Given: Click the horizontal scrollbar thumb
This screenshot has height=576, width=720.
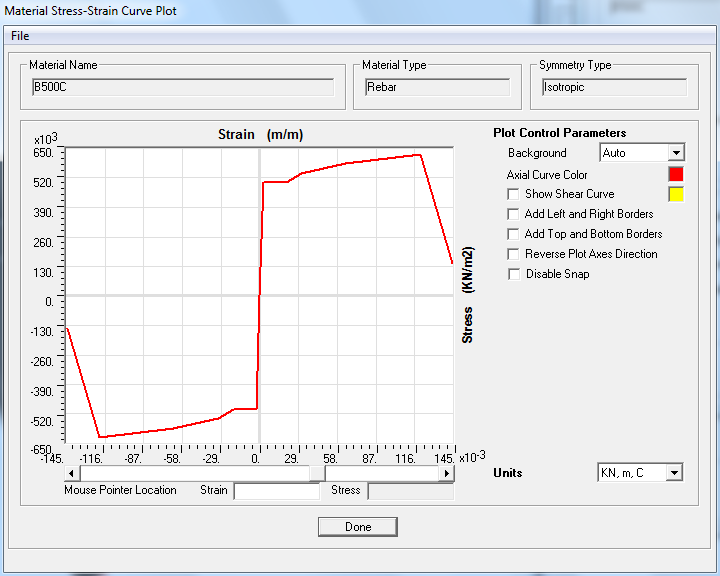Looking at the screenshot, I should [317, 473].
